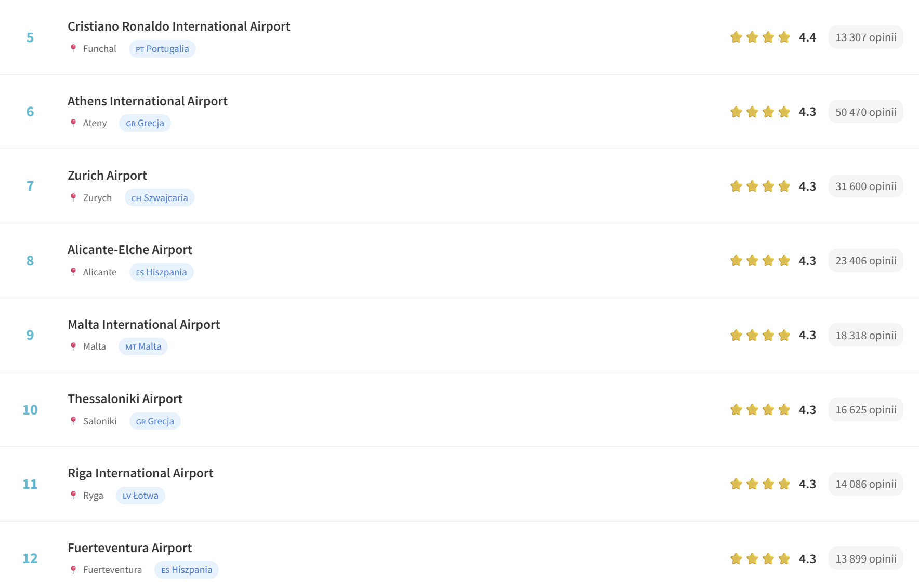Open the Zurich Airport listing title
Screen dimensions: 919x588
point(107,176)
